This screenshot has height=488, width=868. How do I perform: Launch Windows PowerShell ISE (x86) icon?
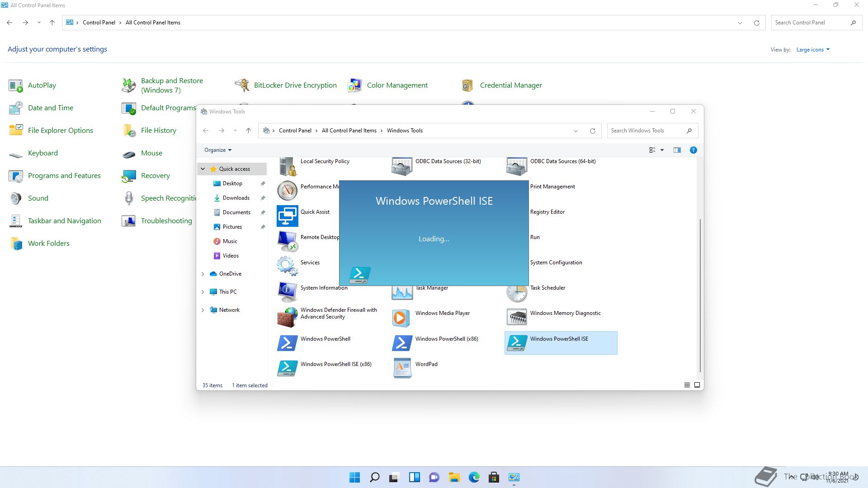288,368
